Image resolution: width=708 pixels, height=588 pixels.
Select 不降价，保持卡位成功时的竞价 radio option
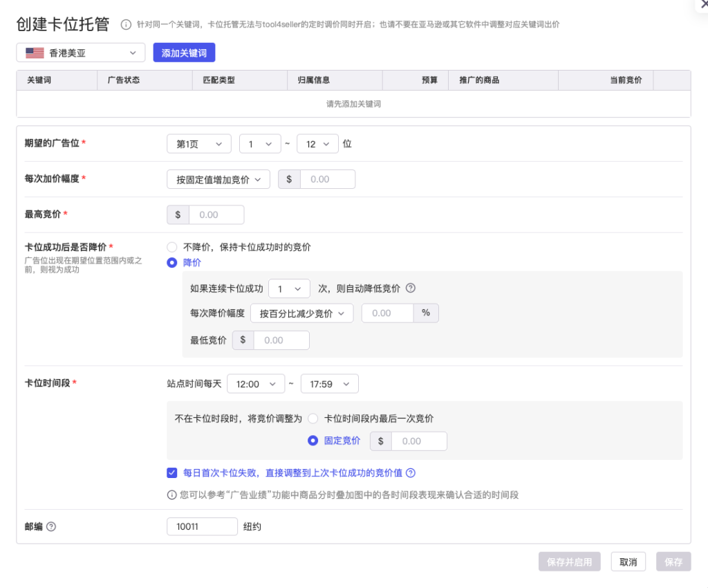pyautogui.click(x=171, y=247)
